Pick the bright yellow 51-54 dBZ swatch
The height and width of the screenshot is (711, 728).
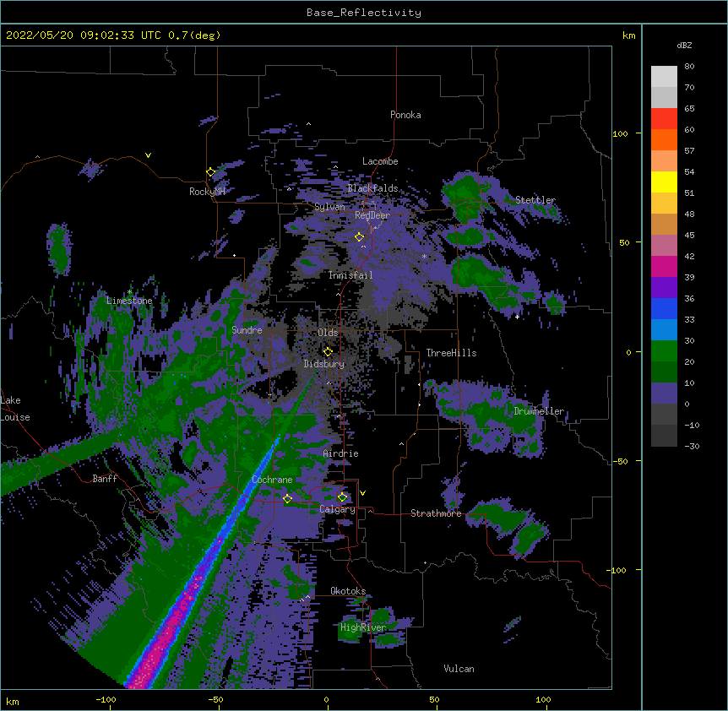[x=664, y=182]
